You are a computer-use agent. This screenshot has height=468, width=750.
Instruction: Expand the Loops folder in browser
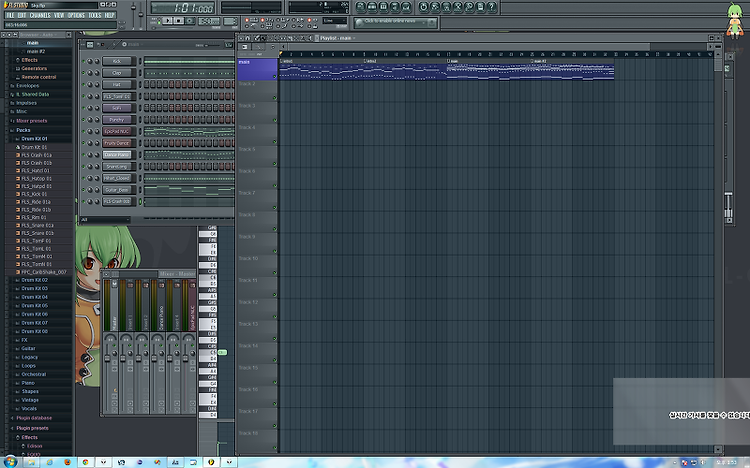pos(28,366)
